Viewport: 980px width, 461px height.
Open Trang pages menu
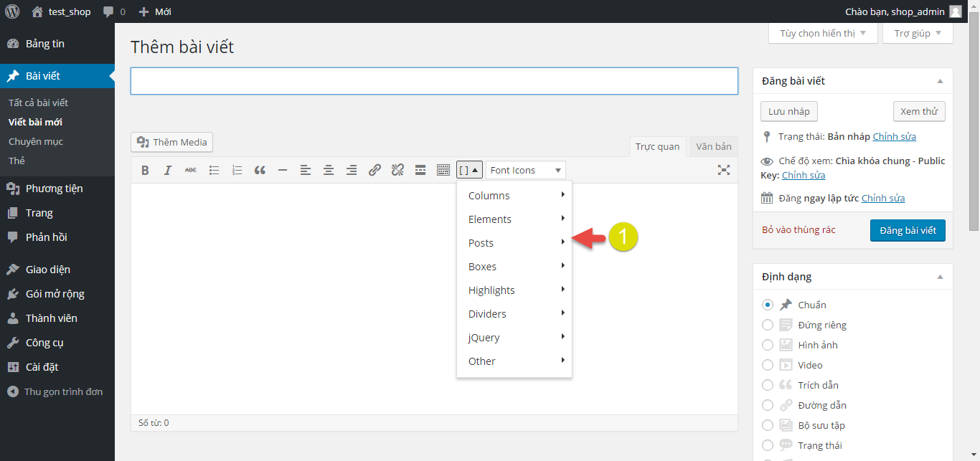[x=57, y=213]
